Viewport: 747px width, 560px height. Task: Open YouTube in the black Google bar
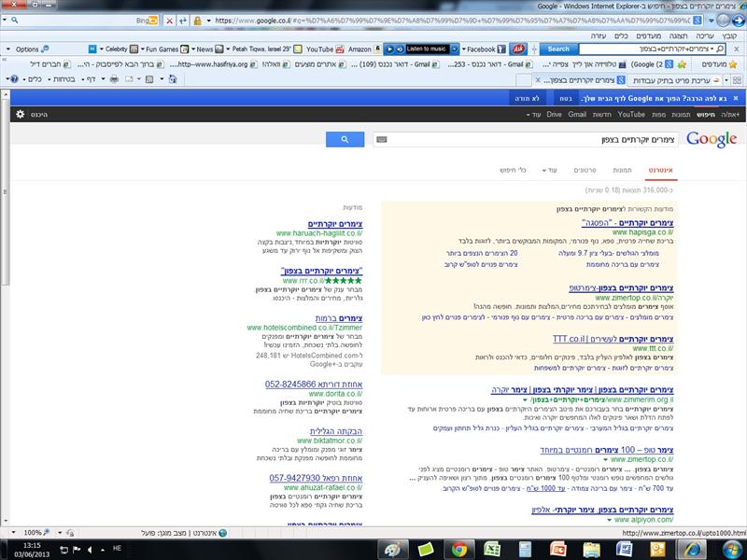(x=631, y=114)
